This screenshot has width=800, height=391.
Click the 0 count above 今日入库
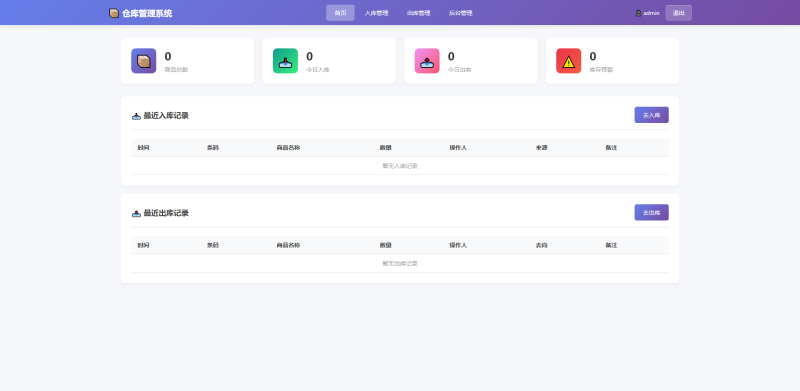coord(310,57)
